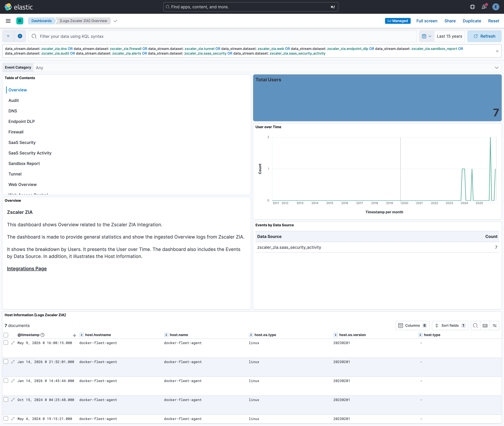Screen dimensions: 504x426
Task: Open the main navigation hamburger menu
Action: point(8,21)
